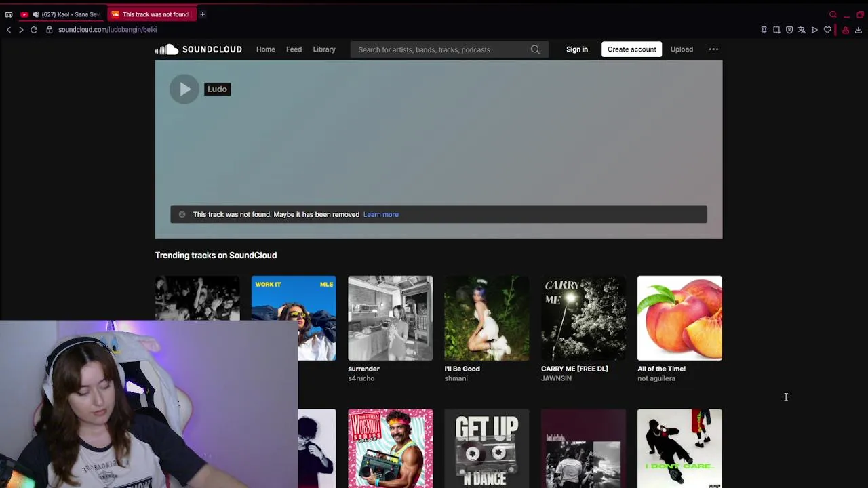Open the Library menu item

tap(324, 49)
